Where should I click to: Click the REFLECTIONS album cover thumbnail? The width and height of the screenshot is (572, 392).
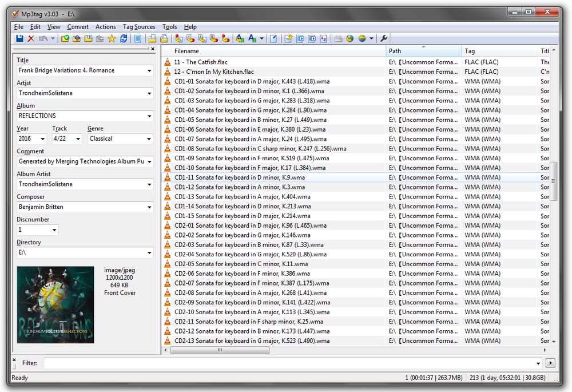coord(55,305)
